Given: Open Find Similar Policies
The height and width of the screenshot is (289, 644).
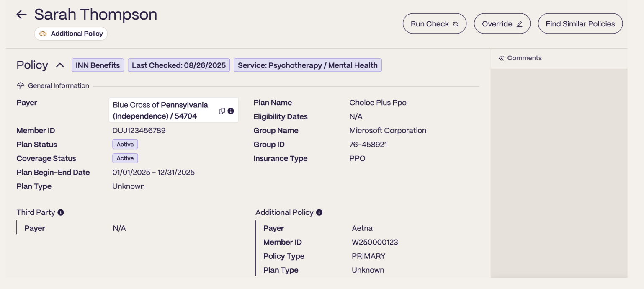Looking at the screenshot, I should point(580,24).
